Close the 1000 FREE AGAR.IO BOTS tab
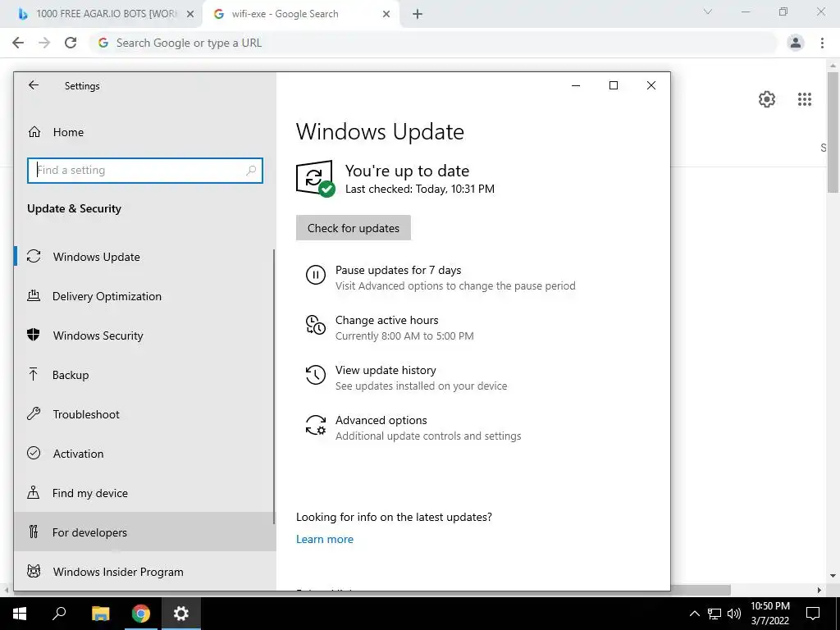Viewport: 840px width, 630px height. coord(189,15)
